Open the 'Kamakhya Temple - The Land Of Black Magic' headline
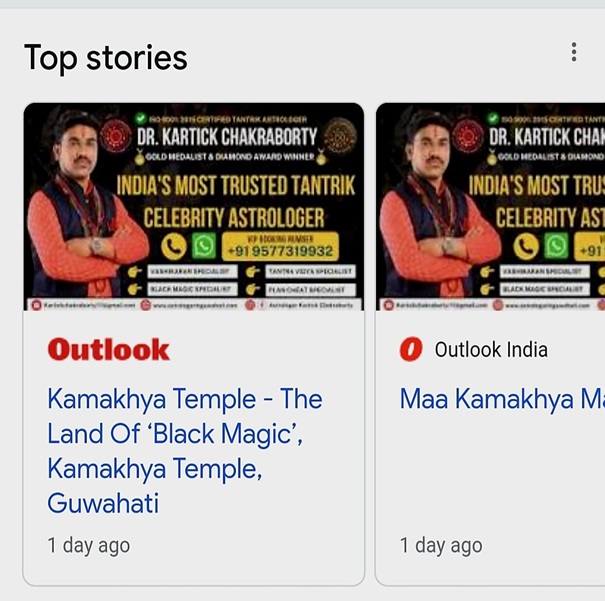 pyautogui.click(x=184, y=450)
